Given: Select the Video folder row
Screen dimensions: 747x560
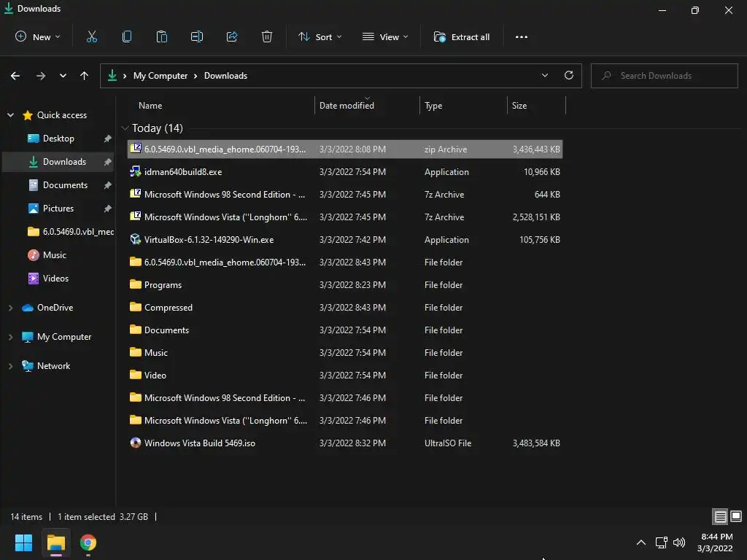Looking at the screenshot, I should 345,375.
